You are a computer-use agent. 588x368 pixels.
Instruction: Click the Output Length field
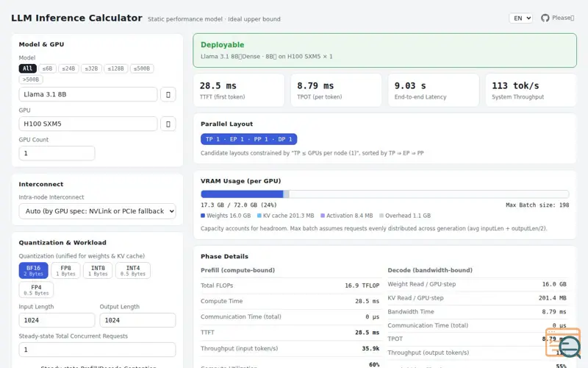coord(137,320)
